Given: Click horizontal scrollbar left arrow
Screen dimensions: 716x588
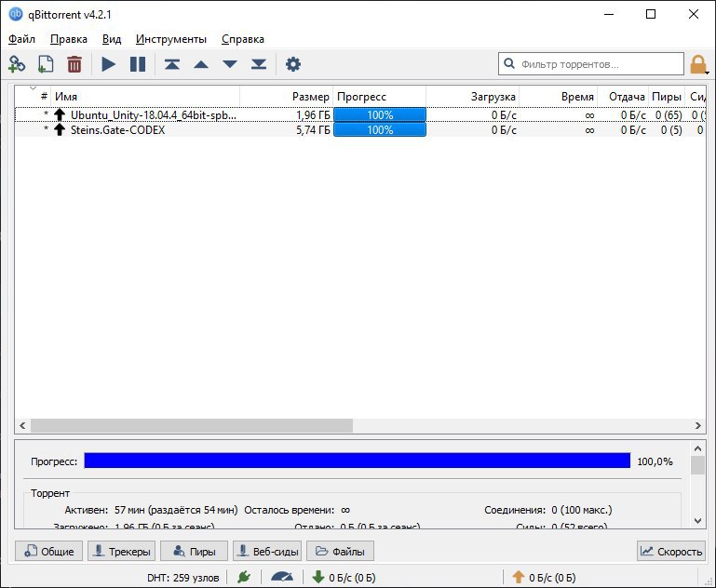Looking at the screenshot, I should pyautogui.click(x=22, y=425).
